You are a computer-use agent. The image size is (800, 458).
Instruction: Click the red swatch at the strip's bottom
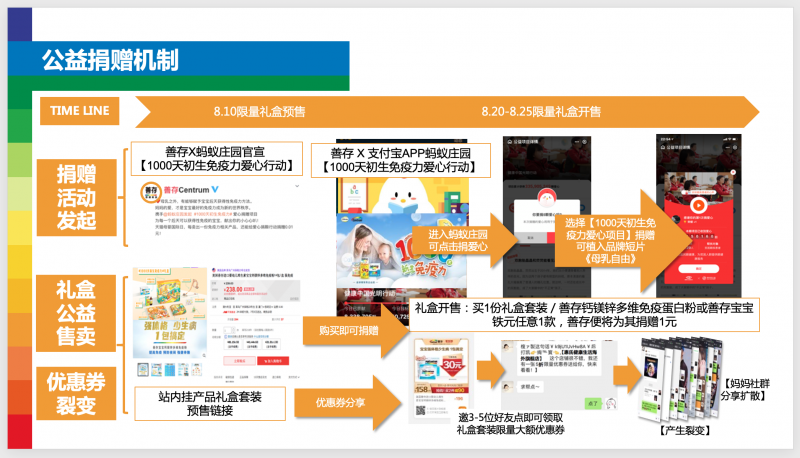[x=20, y=431]
